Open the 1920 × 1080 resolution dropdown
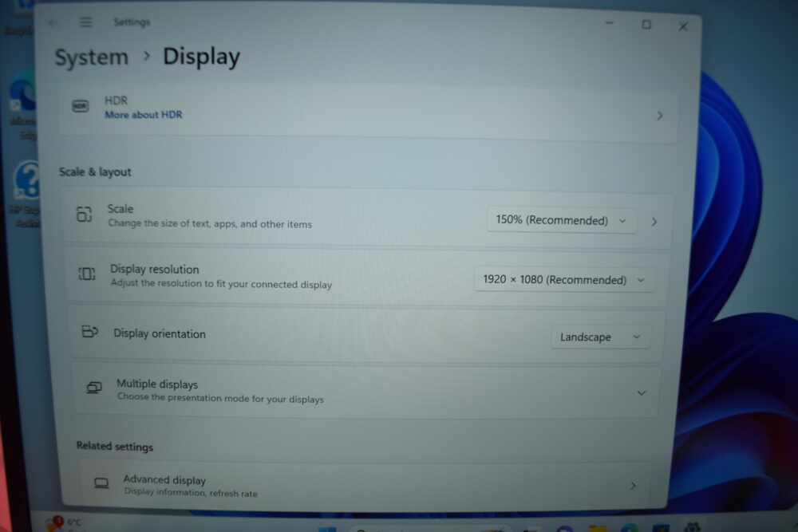Image resolution: width=798 pixels, height=532 pixels. [x=563, y=280]
